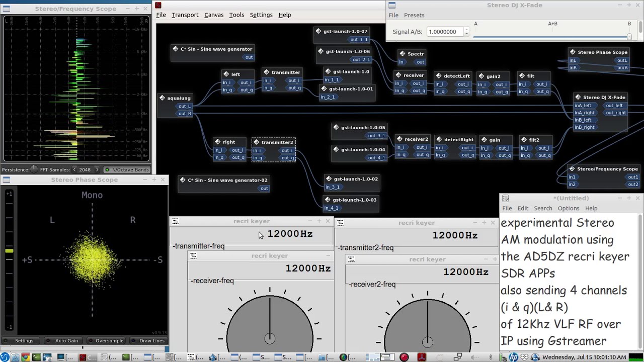The width and height of the screenshot is (644, 362).
Task: Open the Stereo DJ X-Fade window menu icon
Action: [x=392, y=5]
